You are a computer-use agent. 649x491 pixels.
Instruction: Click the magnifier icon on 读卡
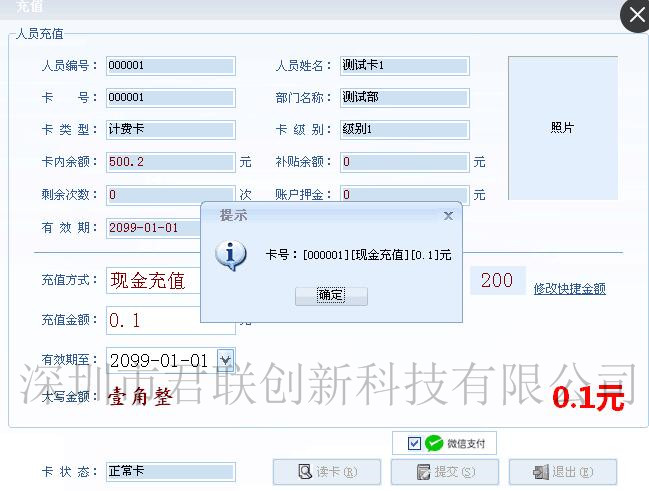[305, 472]
